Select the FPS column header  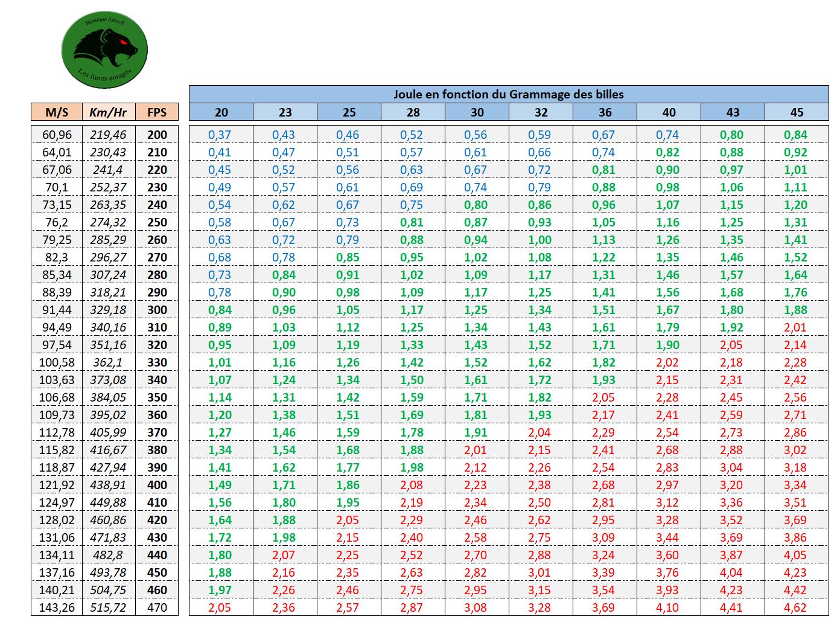[x=157, y=112]
